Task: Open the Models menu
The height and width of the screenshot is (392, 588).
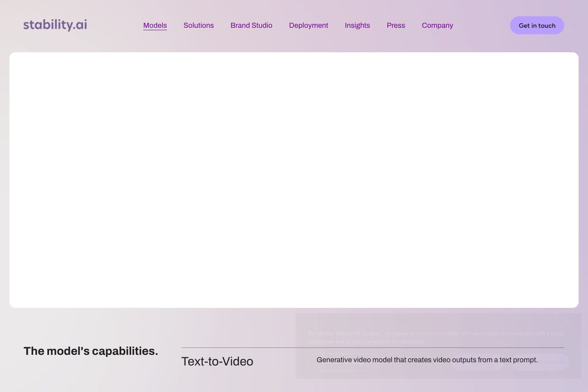Action: click(x=155, y=25)
